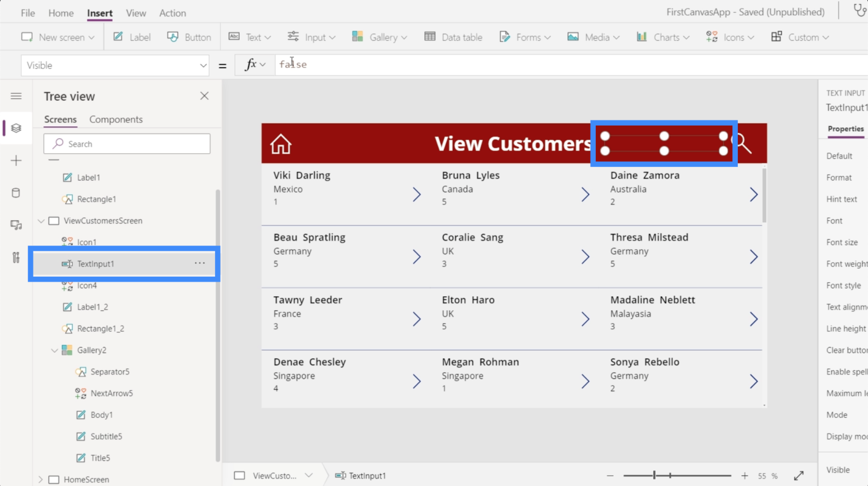Open the View tab
The height and width of the screenshot is (486, 868).
point(136,13)
